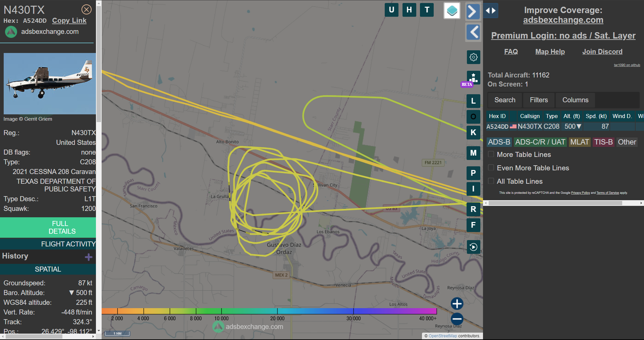The width and height of the screenshot is (644, 340).
Task: Sort table by Hex ID column
Action: click(497, 116)
